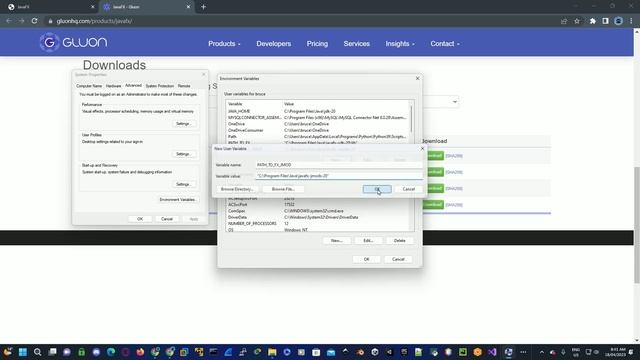Click Edit under system variables
The width and height of the screenshot is (640, 360).
tap(368, 240)
